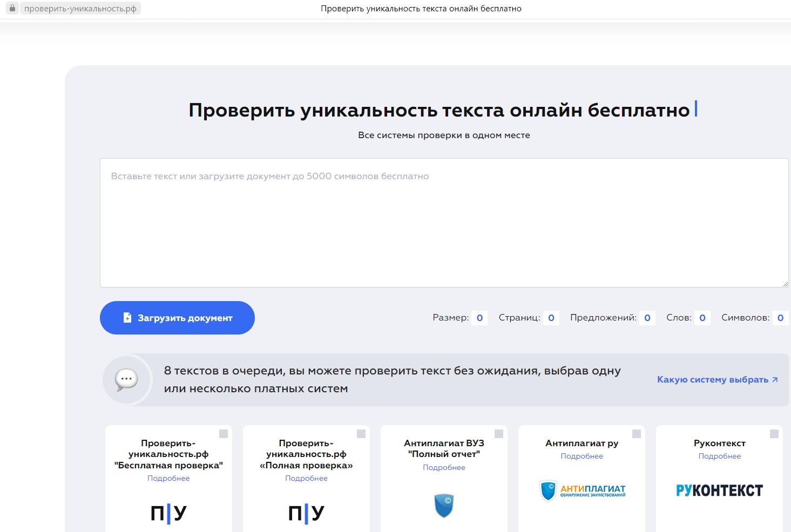Click the Символов value 0
The image size is (791, 532).
[780, 318]
